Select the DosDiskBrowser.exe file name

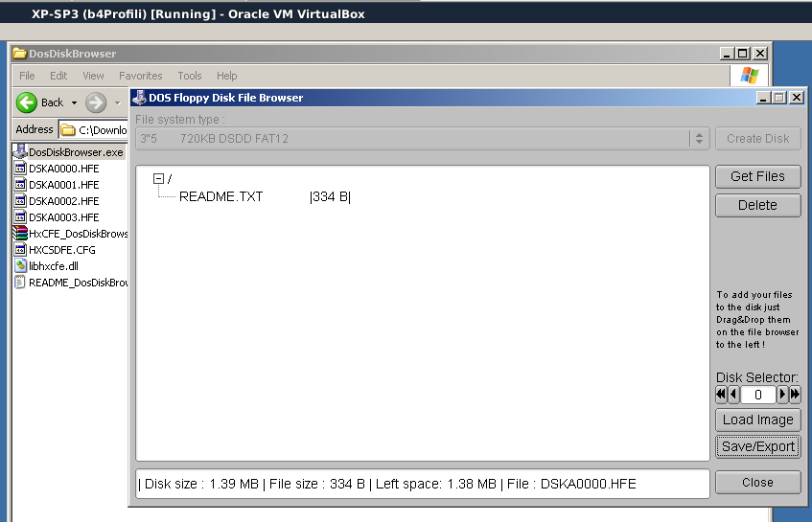coord(76,152)
